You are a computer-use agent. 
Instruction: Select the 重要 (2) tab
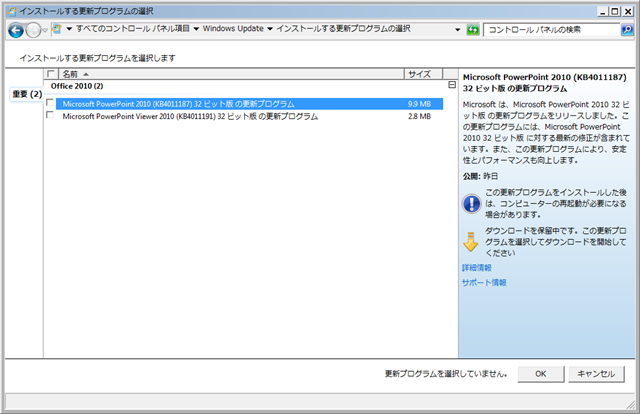(x=27, y=94)
